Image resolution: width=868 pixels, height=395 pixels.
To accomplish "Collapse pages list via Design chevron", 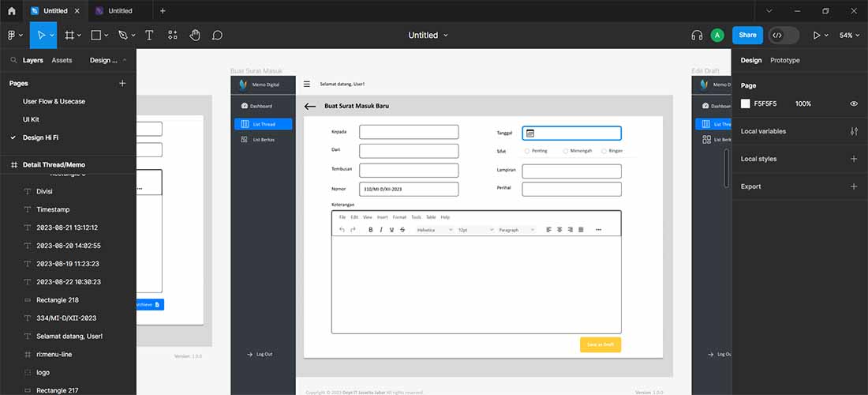I will pyautogui.click(x=125, y=60).
